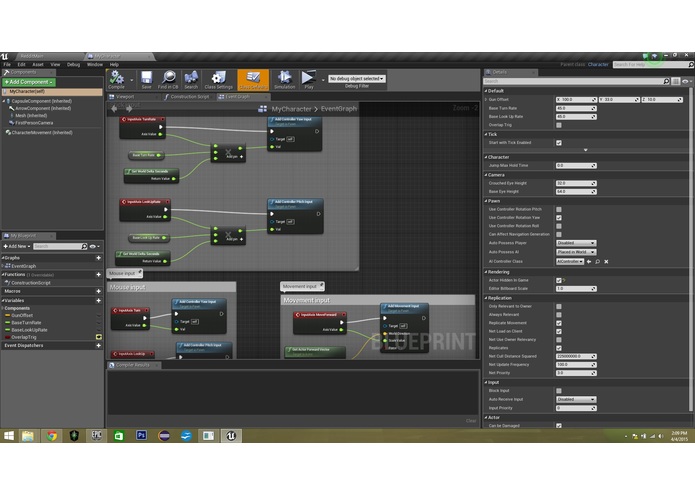This screenshot has height=494, width=695.
Task: Save the blueprint with the Save icon
Action: point(146,80)
